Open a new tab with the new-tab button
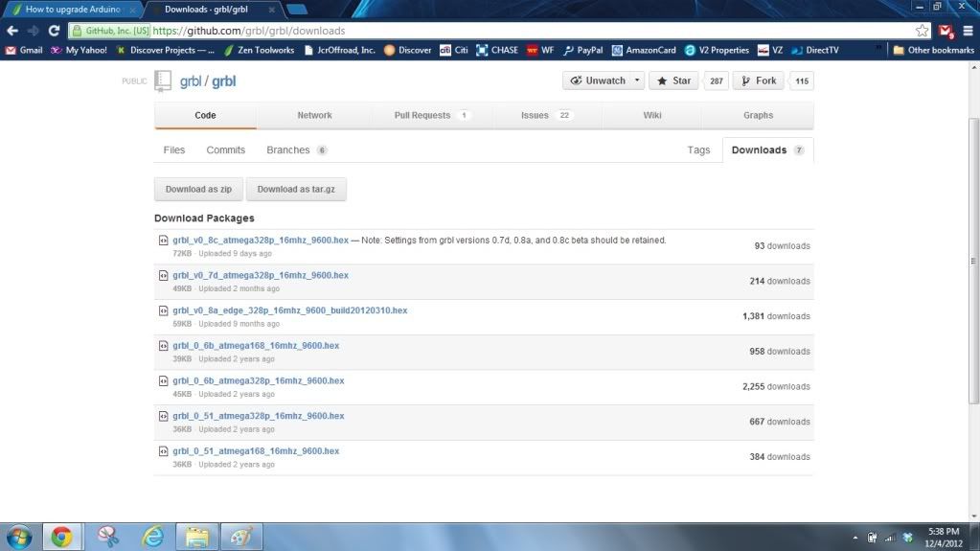 coord(297,10)
